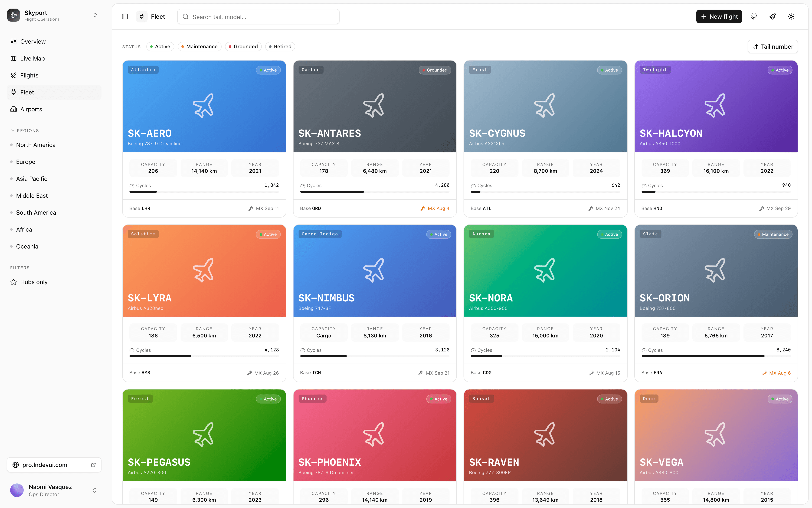
Task: Open the pro.lndevui.com link
Action: [54, 465]
